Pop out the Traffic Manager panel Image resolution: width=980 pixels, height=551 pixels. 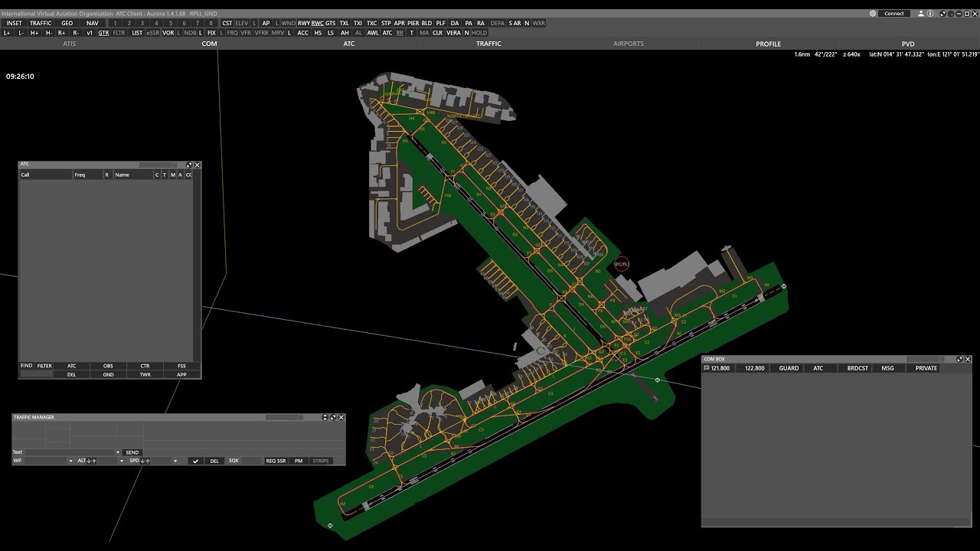(x=333, y=417)
